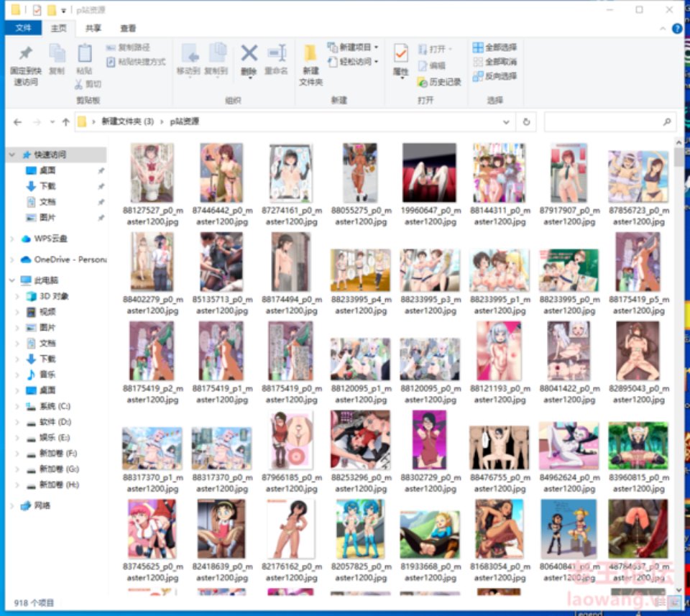Select 娱乐 (E:) drive

click(x=48, y=437)
